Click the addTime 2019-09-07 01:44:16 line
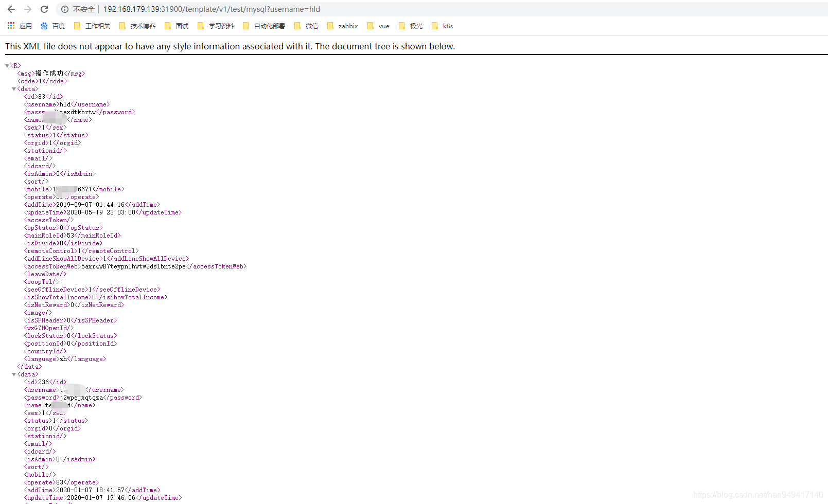The width and height of the screenshot is (828, 504). [92, 205]
